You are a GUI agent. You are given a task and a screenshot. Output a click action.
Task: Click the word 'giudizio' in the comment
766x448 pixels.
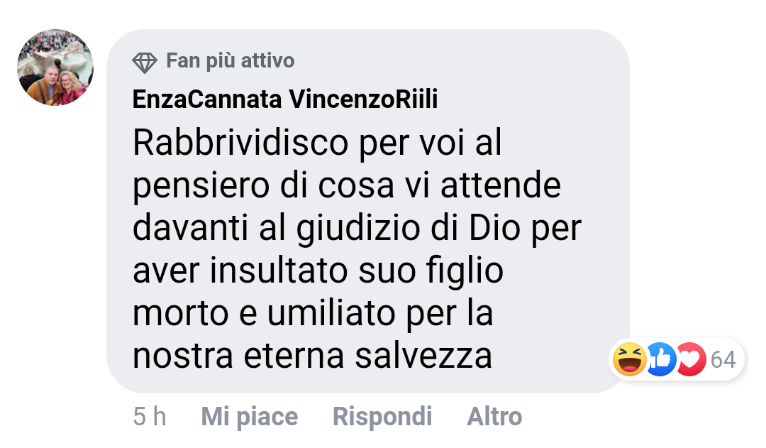358,228
